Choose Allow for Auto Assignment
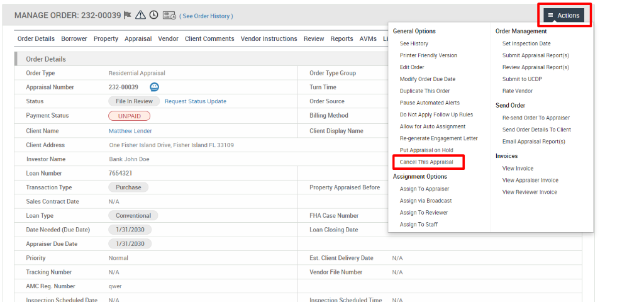Screen dimensions: 644x302 pos(433,126)
